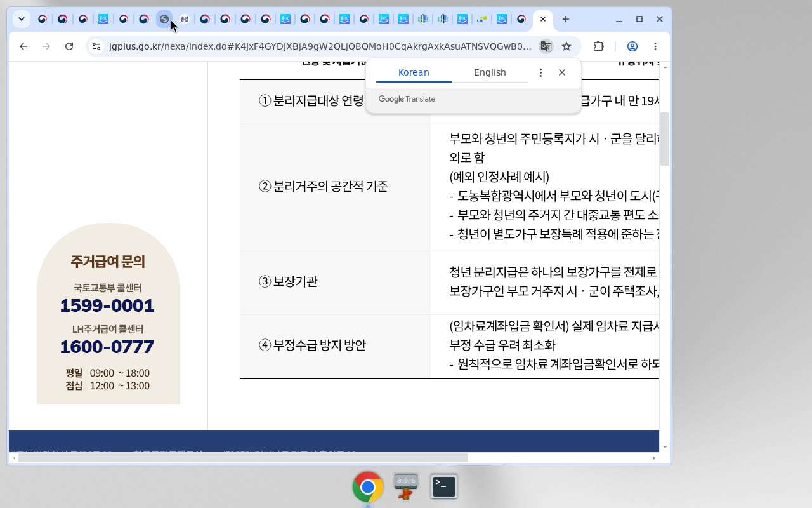Click the heading 주거급여 문의
The width and height of the screenshot is (812, 508).
(108, 262)
